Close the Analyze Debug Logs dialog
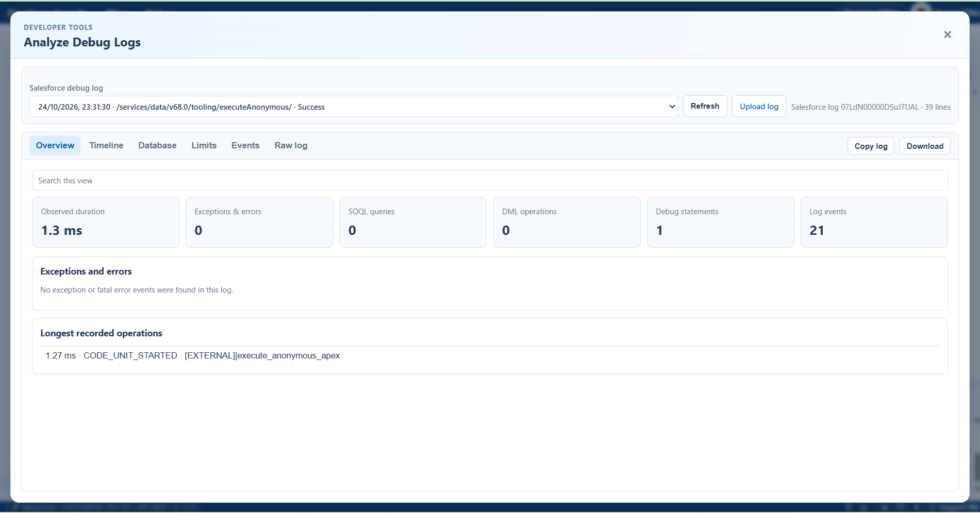The width and height of the screenshot is (980, 513). tap(947, 35)
